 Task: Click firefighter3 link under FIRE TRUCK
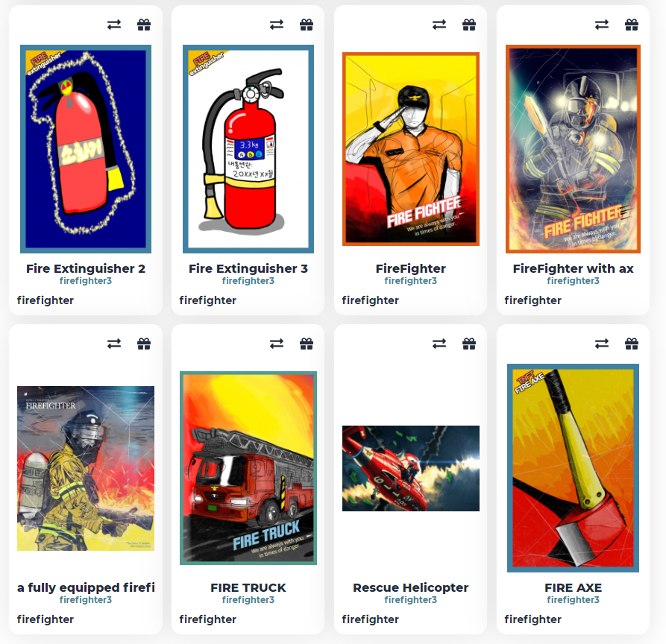click(x=248, y=600)
